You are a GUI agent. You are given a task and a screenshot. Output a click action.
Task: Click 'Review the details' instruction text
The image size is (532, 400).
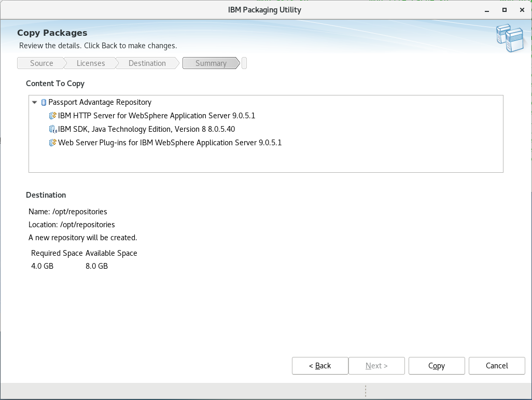[x=98, y=46]
